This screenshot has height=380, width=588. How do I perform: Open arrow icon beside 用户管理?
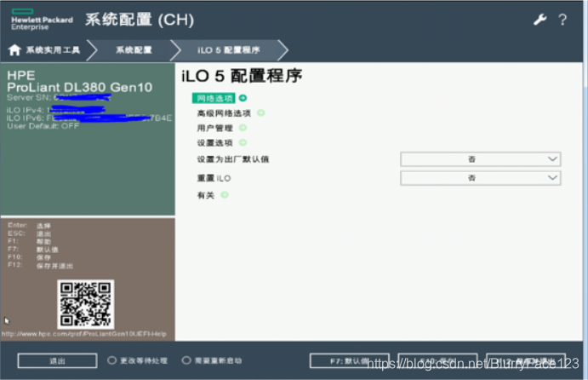[x=243, y=128]
